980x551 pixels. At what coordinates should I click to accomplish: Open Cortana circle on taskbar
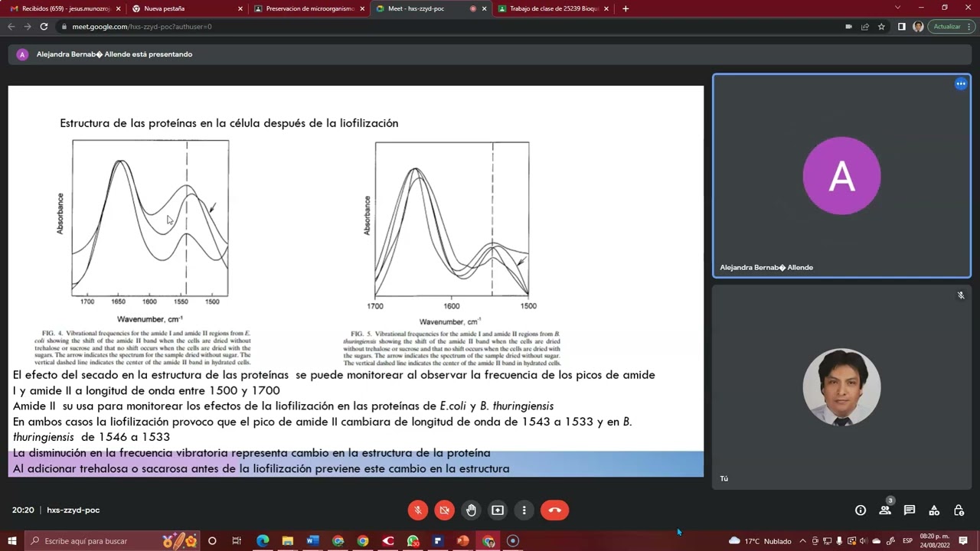tap(212, 541)
